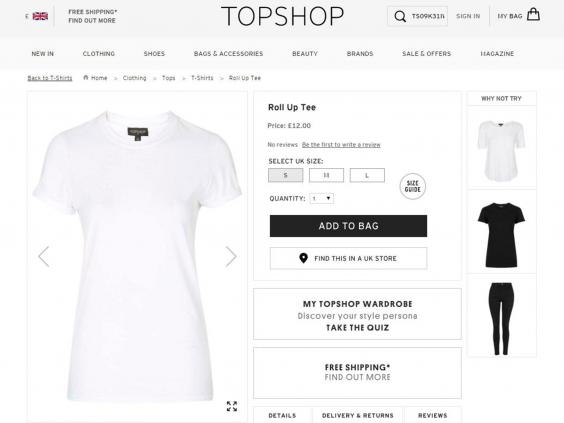Show previous product image arrow
Image resolution: width=564 pixels, height=423 pixels.
coord(44,256)
